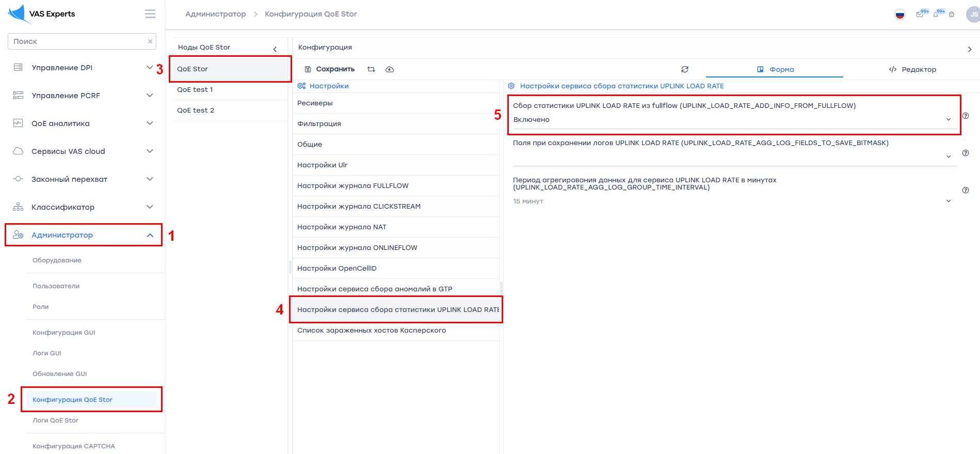The image size is (980, 454).
Task: Switch to the Редактор tab
Action: click(x=912, y=69)
